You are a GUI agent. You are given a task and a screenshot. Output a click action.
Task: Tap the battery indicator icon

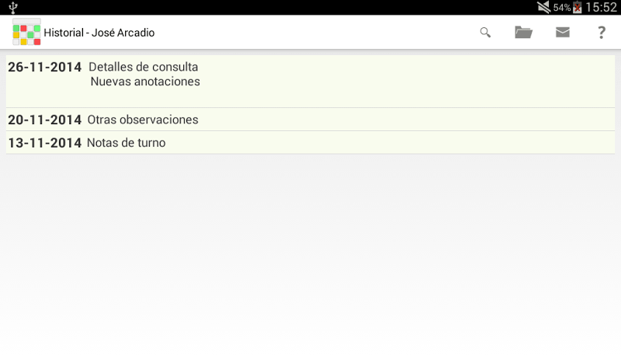577,7
